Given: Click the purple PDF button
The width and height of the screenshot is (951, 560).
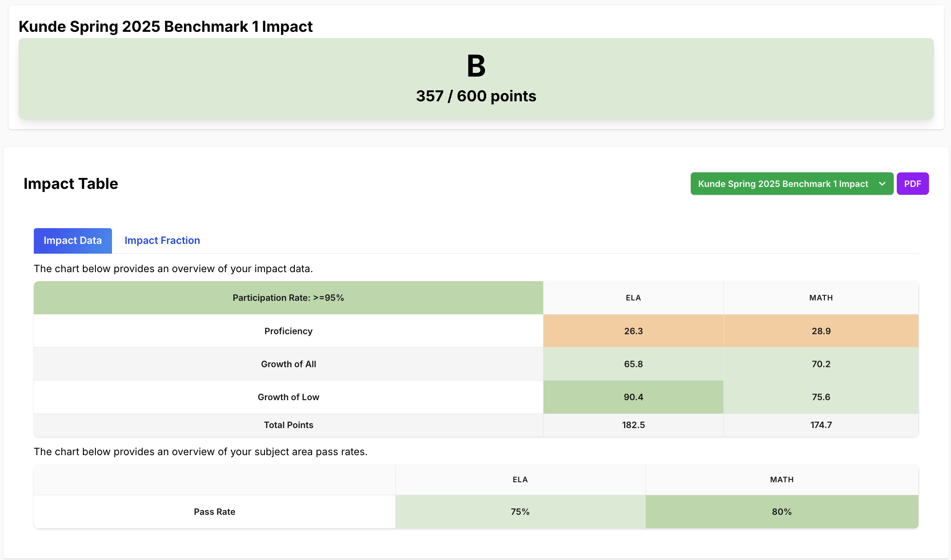Looking at the screenshot, I should pyautogui.click(x=912, y=184).
